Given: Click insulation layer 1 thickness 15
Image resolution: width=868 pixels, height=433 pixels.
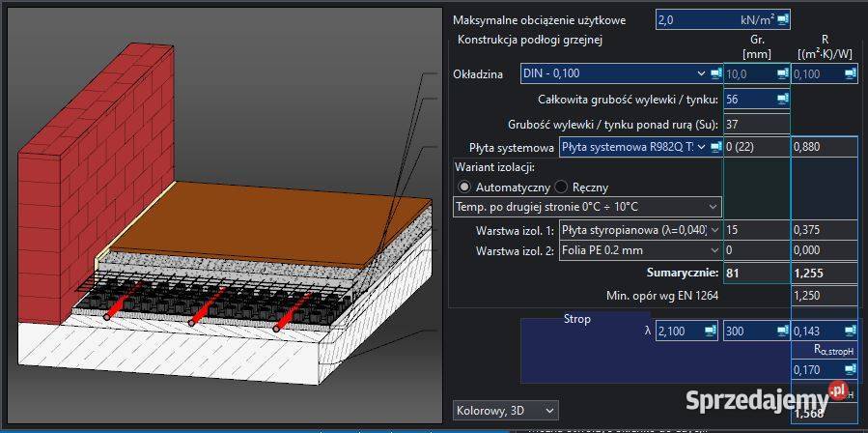Looking at the screenshot, I should point(757,229).
